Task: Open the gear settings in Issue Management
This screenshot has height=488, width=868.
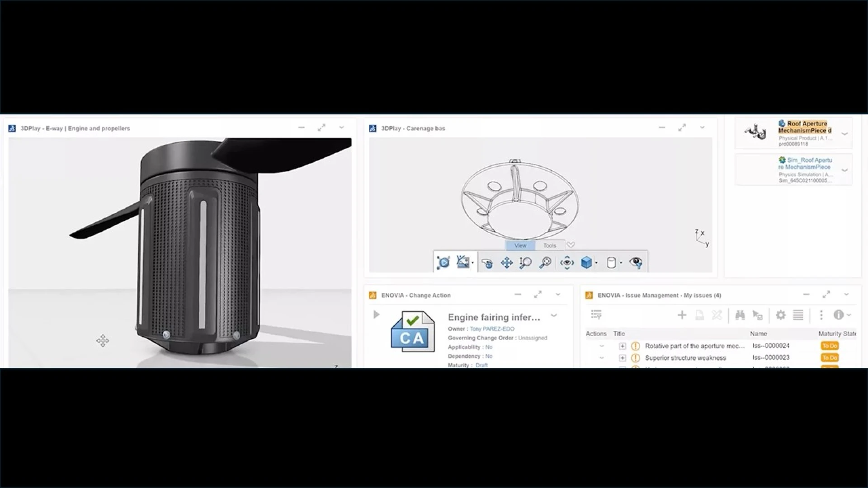Action: [781, 315]
